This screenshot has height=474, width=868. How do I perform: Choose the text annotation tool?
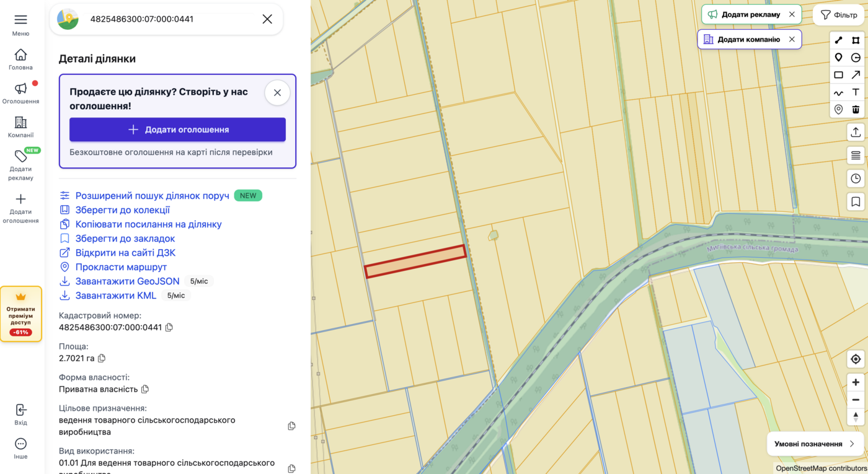(x=856, y=92)
